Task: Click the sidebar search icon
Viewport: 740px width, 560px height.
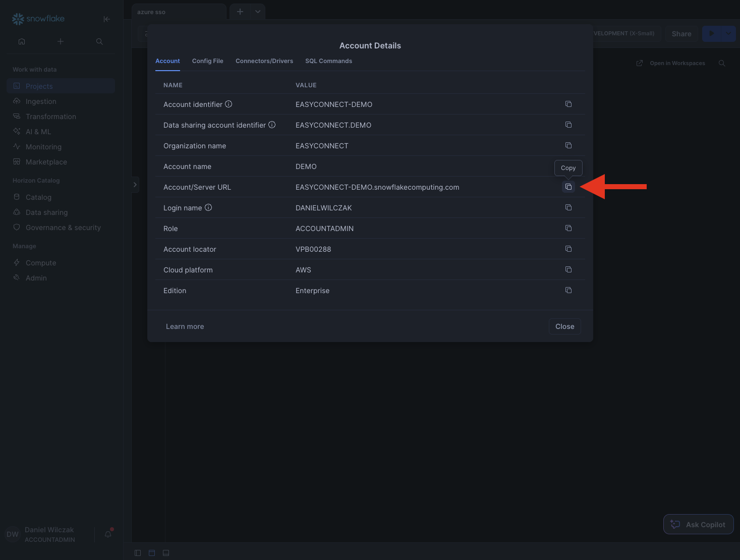Action: point(99,41)
